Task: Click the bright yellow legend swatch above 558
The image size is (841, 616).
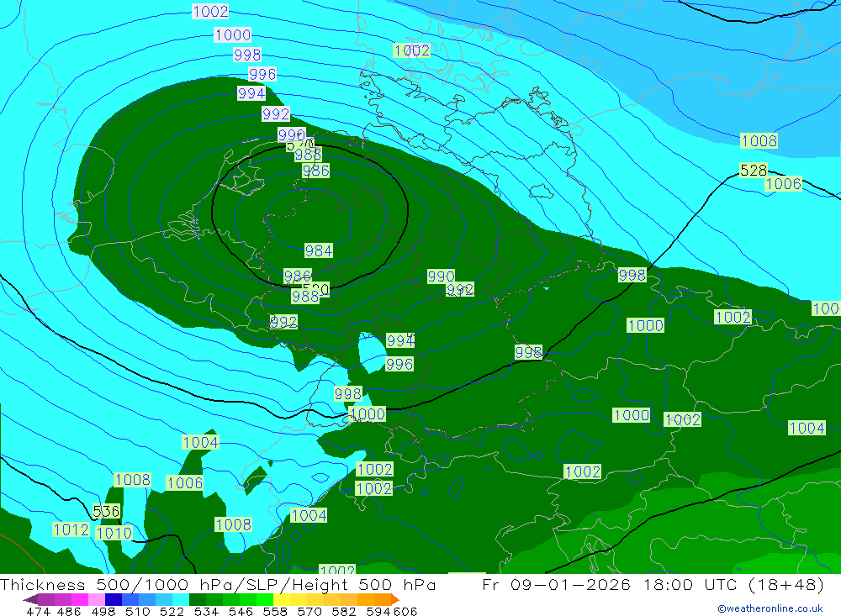Action: 282,599
